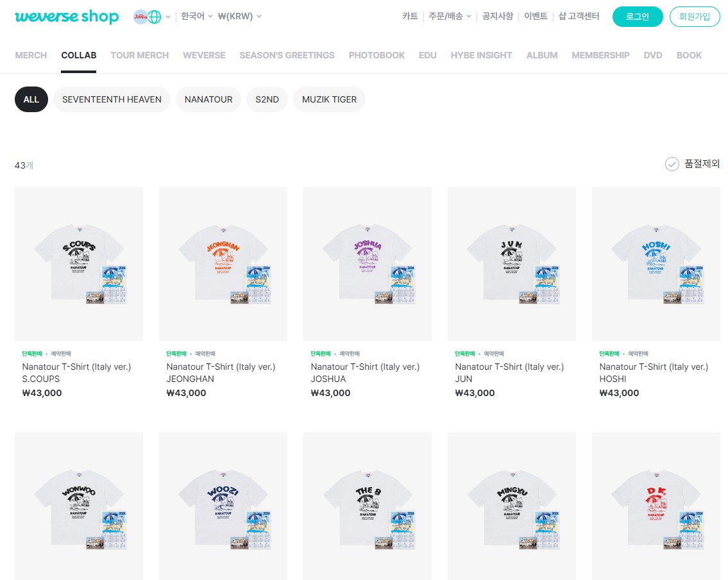Go to 공지사항 notices page

click(x=498, y=16)
